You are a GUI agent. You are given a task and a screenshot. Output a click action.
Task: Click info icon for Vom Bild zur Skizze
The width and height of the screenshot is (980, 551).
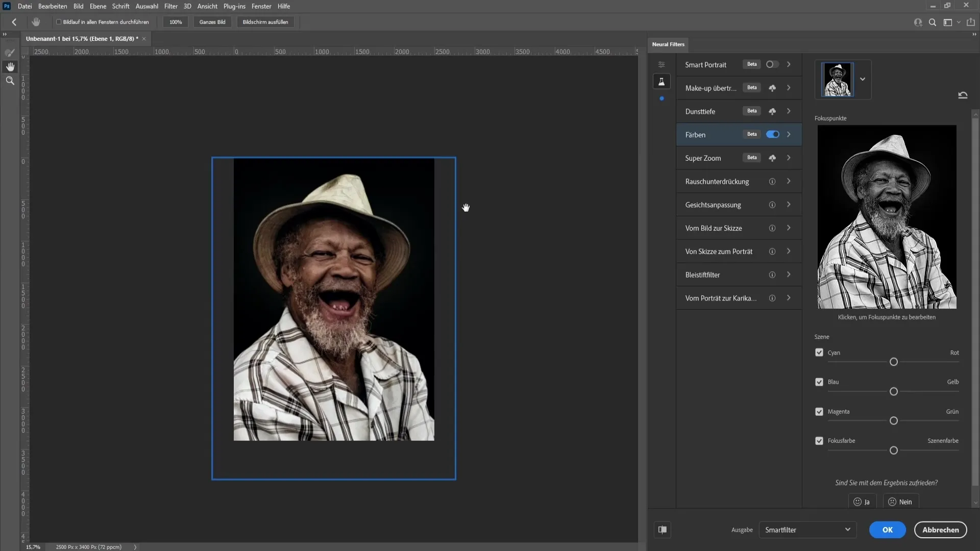(x=772, y=228)
